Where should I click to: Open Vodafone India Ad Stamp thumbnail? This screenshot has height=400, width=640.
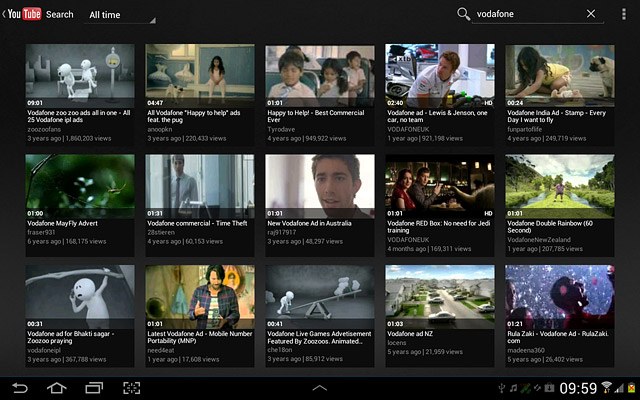pos(560,76)
